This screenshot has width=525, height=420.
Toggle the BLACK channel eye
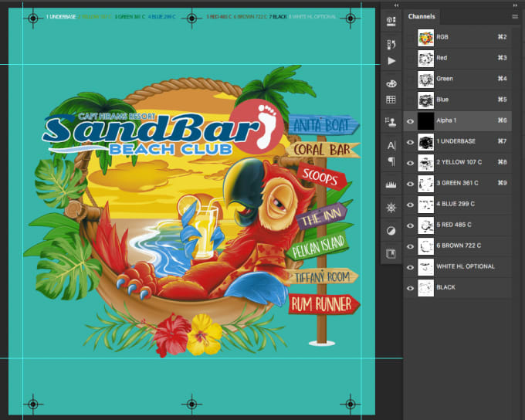coord(410,288)
